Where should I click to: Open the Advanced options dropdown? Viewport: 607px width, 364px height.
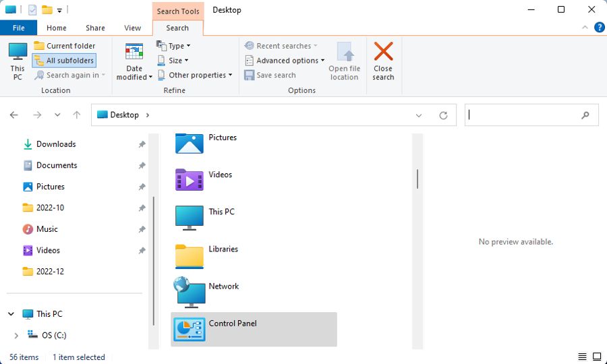tap(285, 61)
